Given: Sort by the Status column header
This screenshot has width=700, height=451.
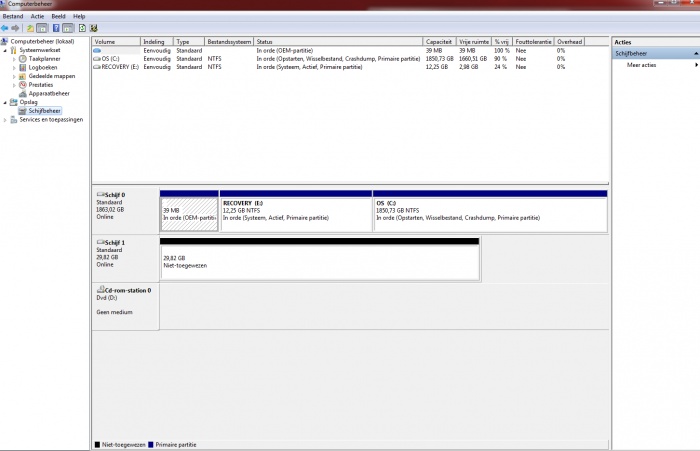Looking at the screenshot, I should [x=338, y=42].
